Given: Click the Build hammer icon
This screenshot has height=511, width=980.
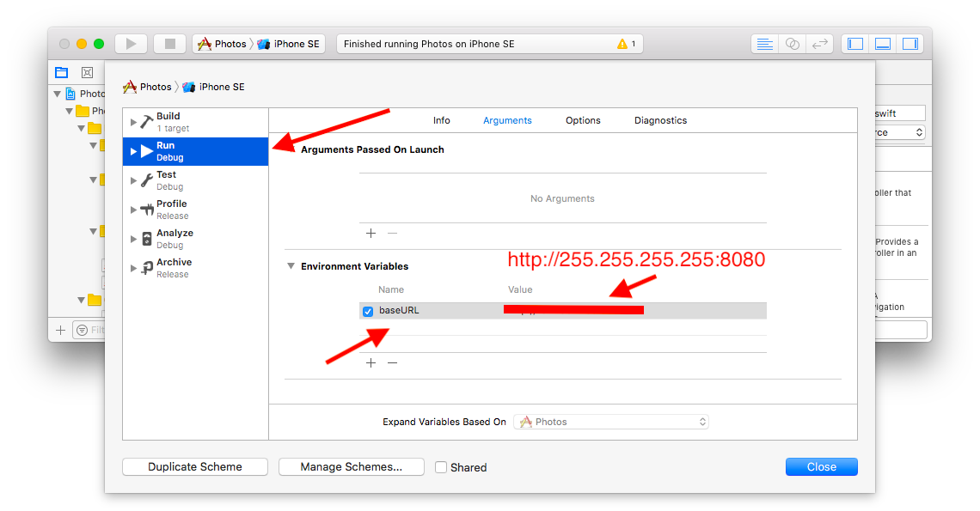Looking at the screenshot, I should pos(146,122).
